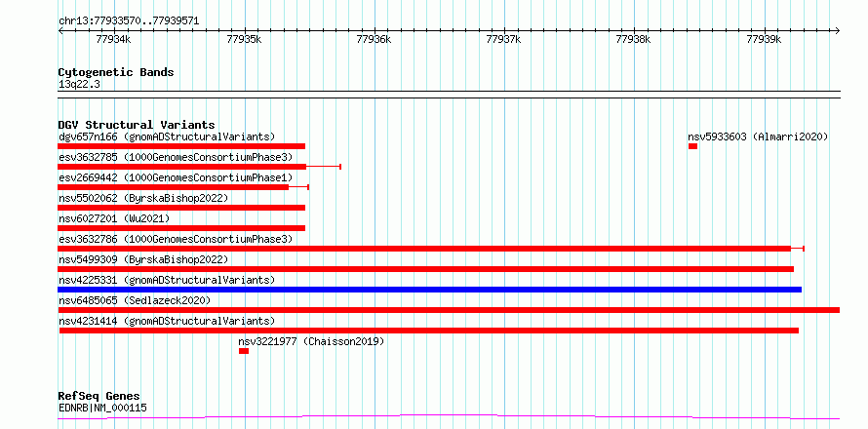
Task: Select the red bar under nsv4231414
Action: point(429,331)
